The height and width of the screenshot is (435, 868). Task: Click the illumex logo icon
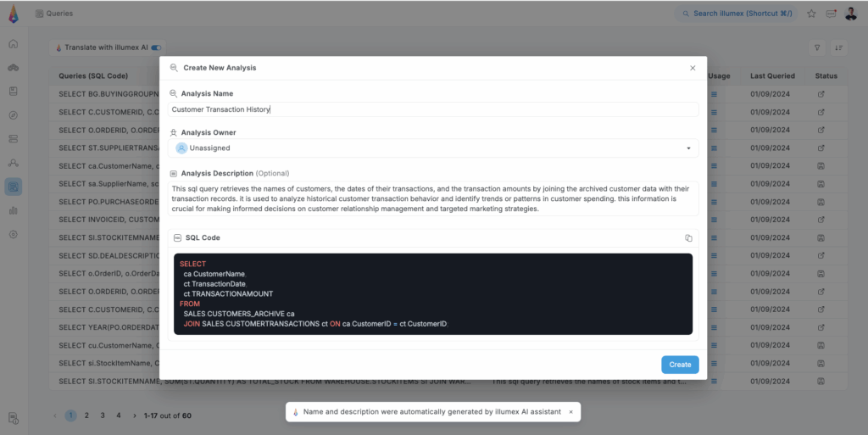[13, 14]
